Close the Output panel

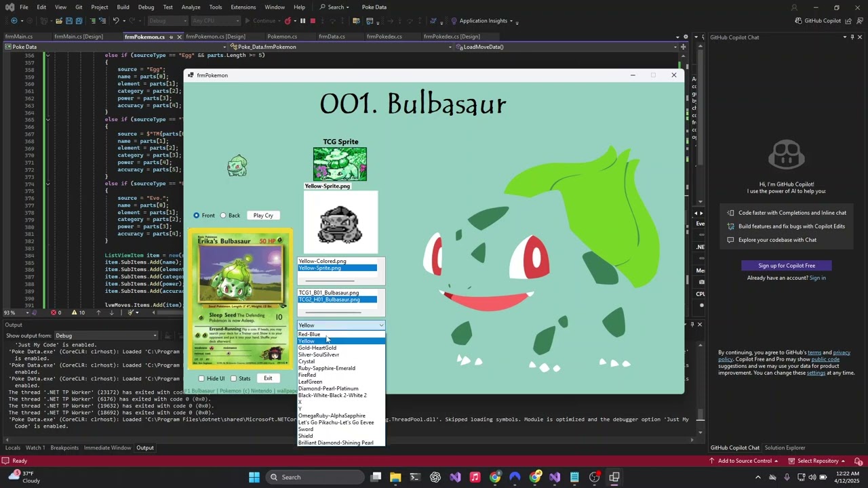(699, 325)
